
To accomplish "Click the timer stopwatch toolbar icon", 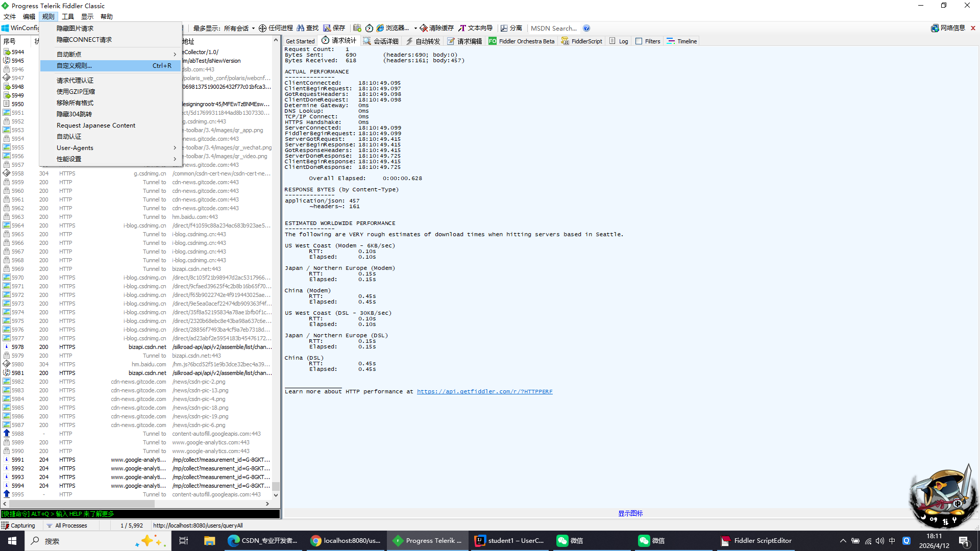I will click(x=369, y=28).
